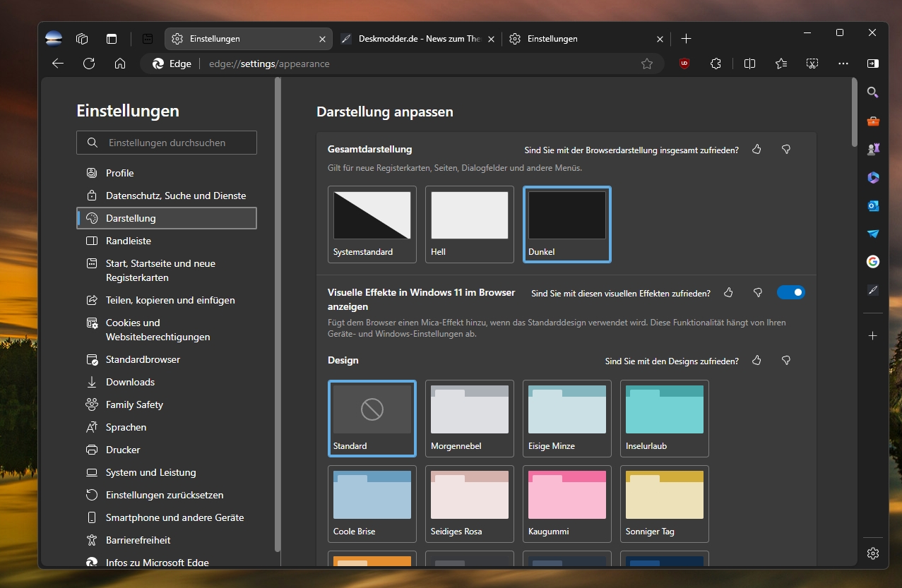The height and width of the screenshot is (588, 902).
Task: Open Outlook in the sidebar
Action: pyautogui.click(x=873, y=205)
